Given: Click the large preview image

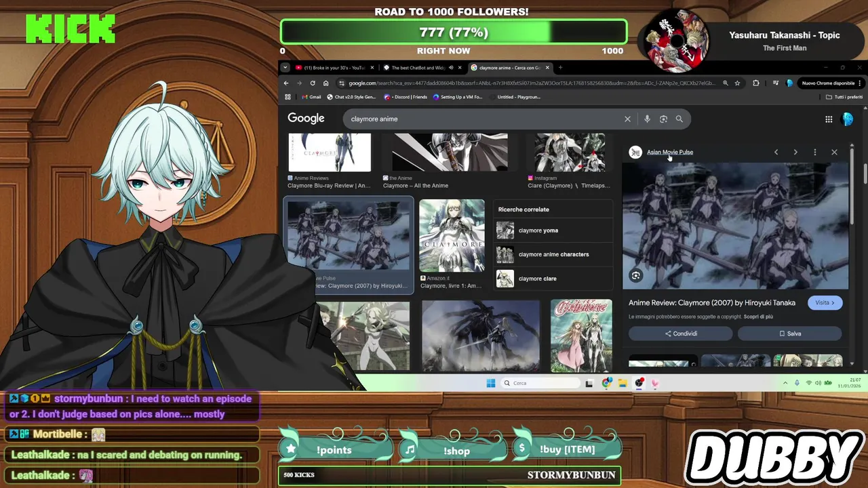Looking at the screenshot, I should (736, 226).
